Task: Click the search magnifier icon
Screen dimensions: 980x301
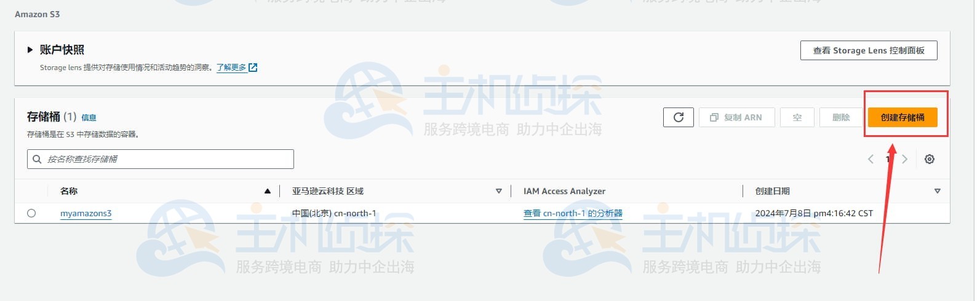Action: [37, 159]
